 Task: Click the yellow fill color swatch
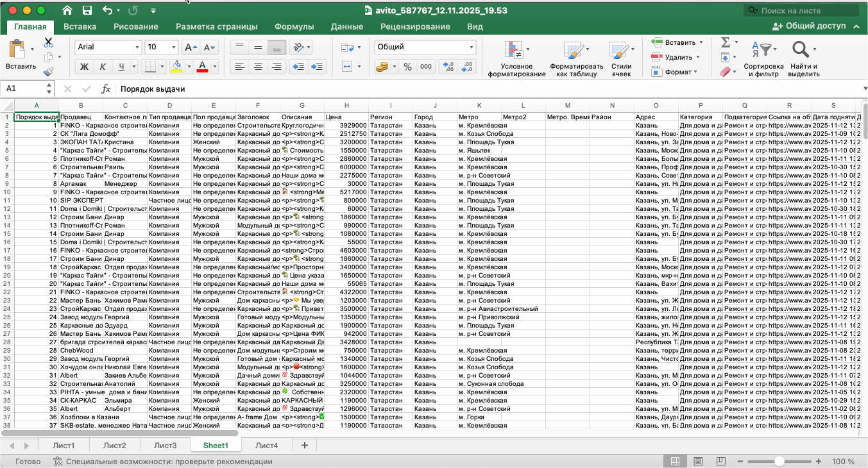point(178,67)
